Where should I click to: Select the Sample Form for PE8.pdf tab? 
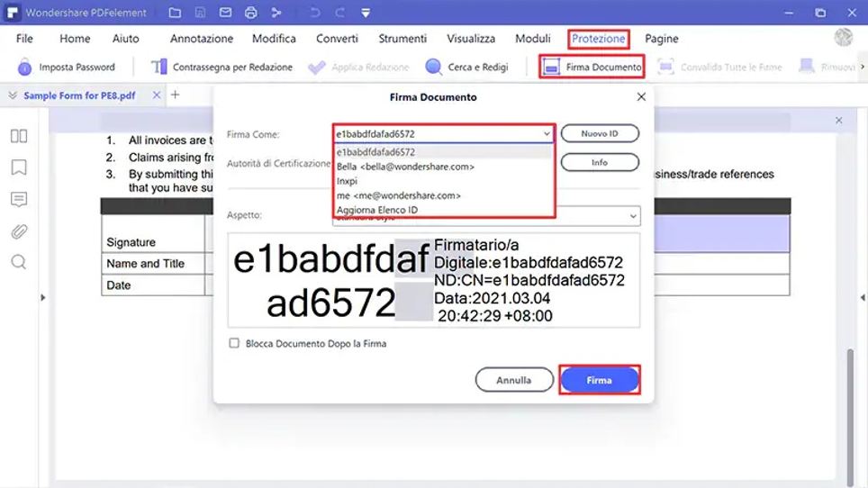point(80,95)
